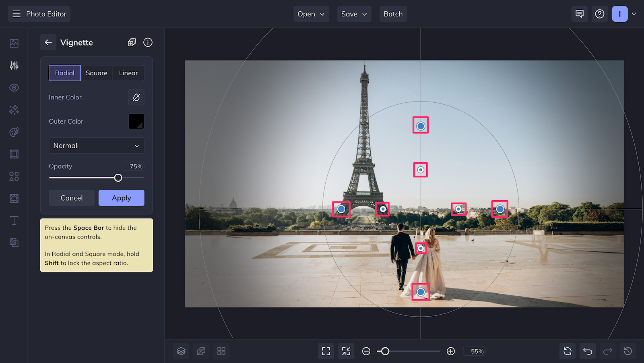
Task: Switch vignette to Square mode
Action: tap(96, 73)
